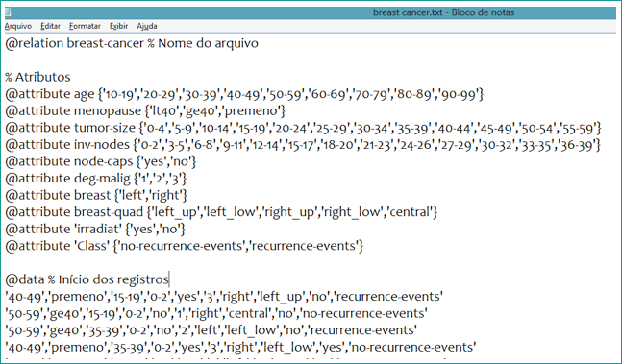The height and width of the screenshot is (364, 622).
Task: Place cursor in the @relation breast-cancer line
Action: (x=132, y=43)
